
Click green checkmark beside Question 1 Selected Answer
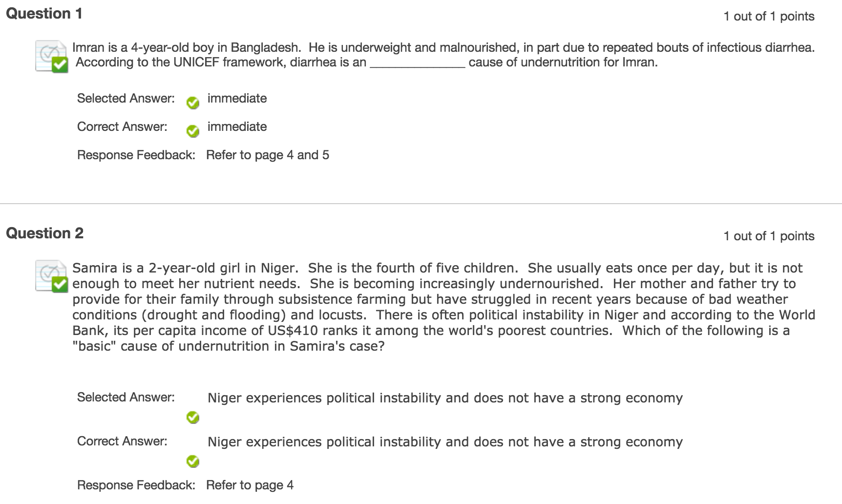click(193, 103)
